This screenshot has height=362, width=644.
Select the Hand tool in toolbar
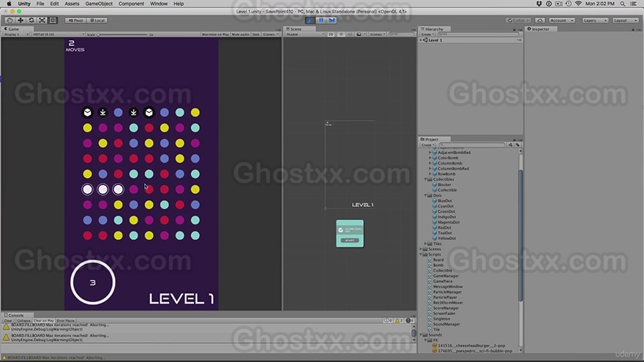[x=10, y=20]
